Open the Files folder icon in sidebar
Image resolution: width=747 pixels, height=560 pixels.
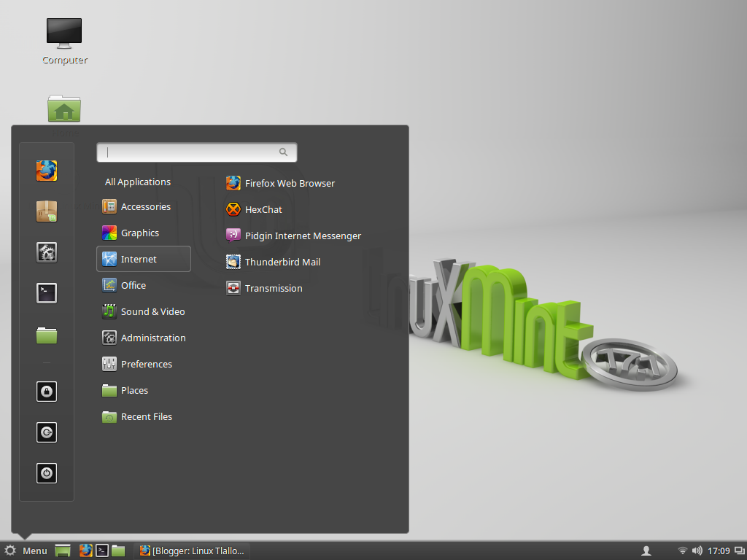[x=47, y=333]
